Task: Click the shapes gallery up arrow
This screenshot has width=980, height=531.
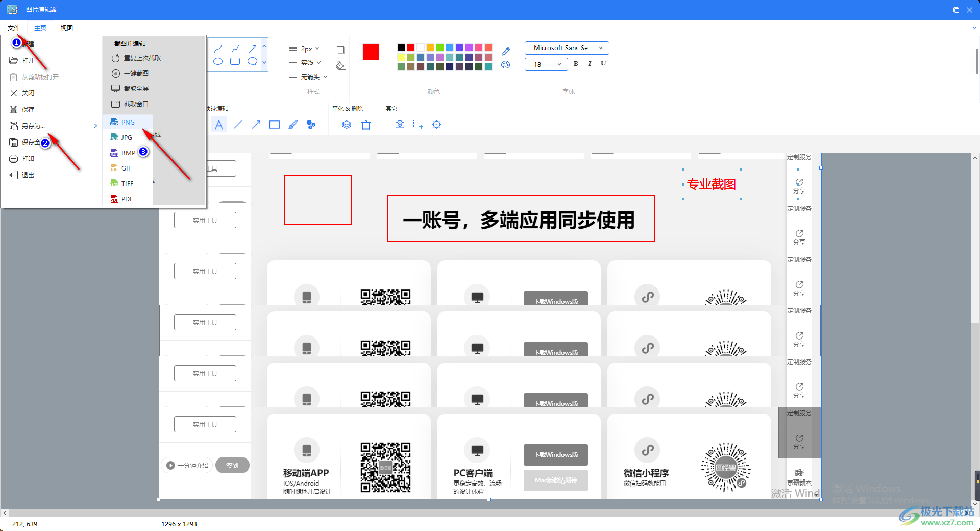Action: pyautogui.click(x=264, y=46)
